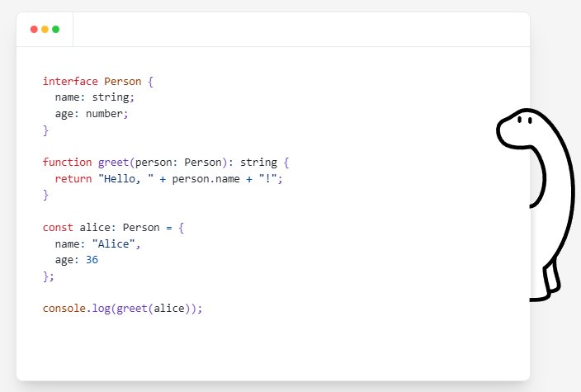Image resolution: width=581 pixels, height=392 pixels.
Task: Click the green maximize window dot
Action: tap(55, 29)
